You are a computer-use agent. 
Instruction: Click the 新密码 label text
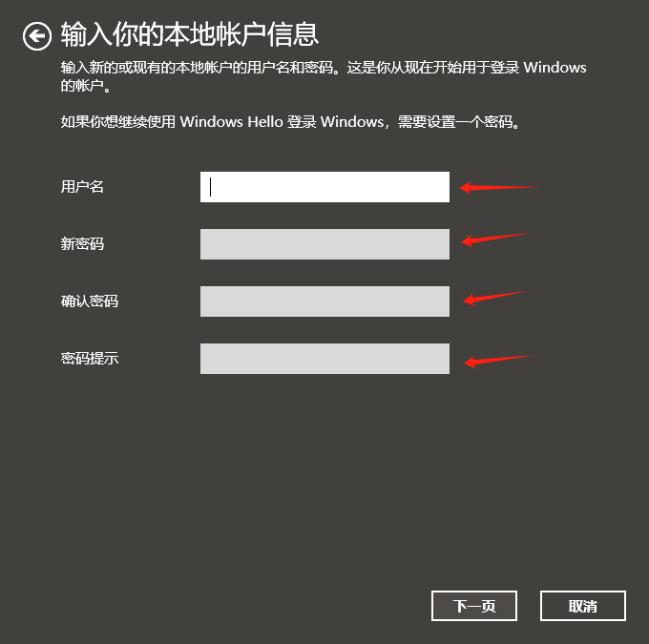[x=82, y=244]
